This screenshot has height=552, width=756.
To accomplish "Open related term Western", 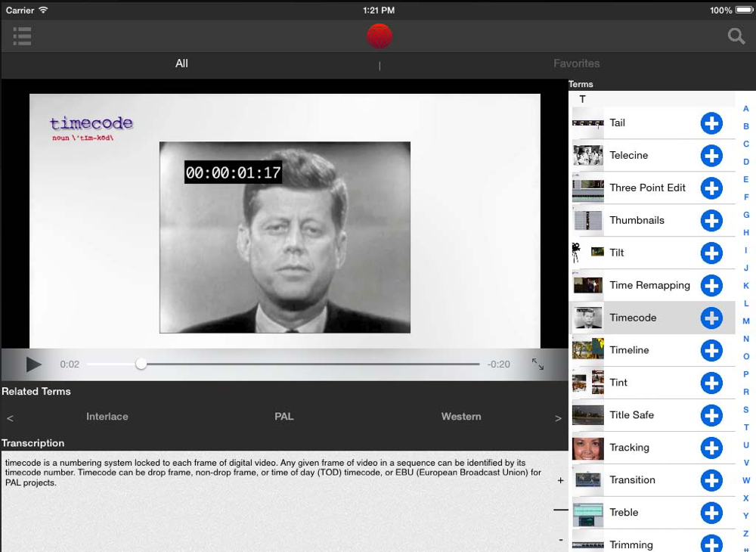I will (x=461, y=417).
